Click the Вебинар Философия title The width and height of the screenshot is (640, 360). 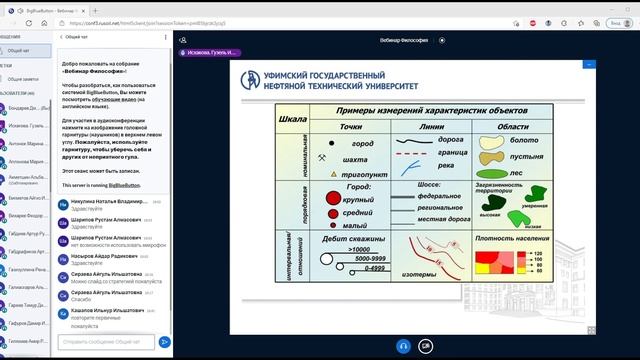[404, 40]
